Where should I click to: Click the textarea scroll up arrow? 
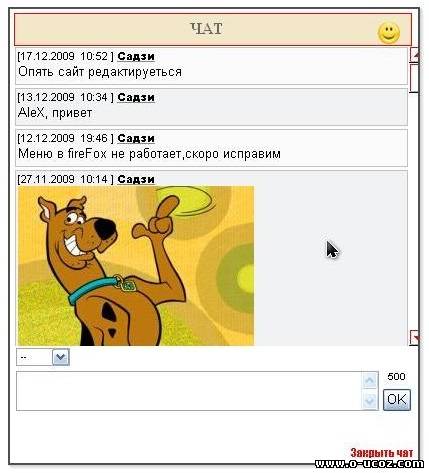coord(370,381)
